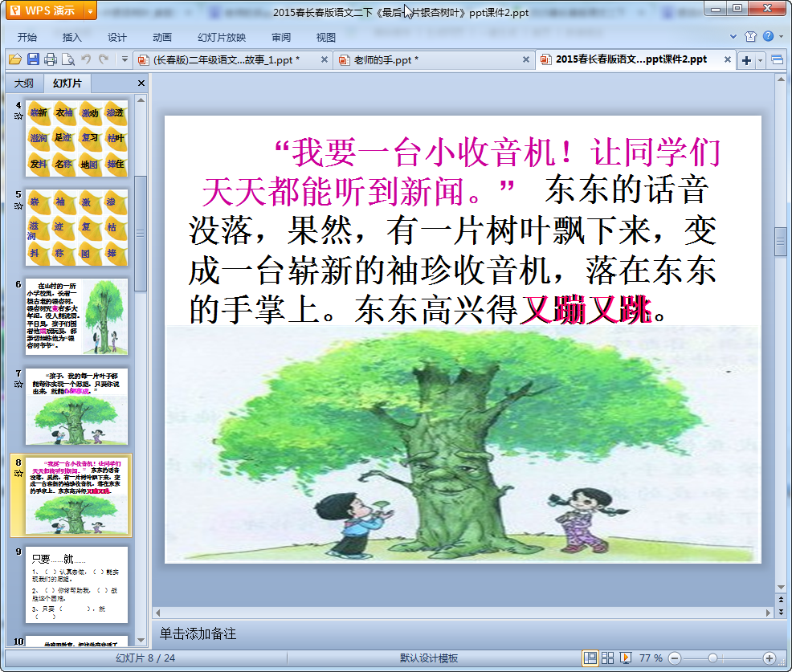Click the zoom slider handle
This screenshot has width=792, height=672.
712,658
